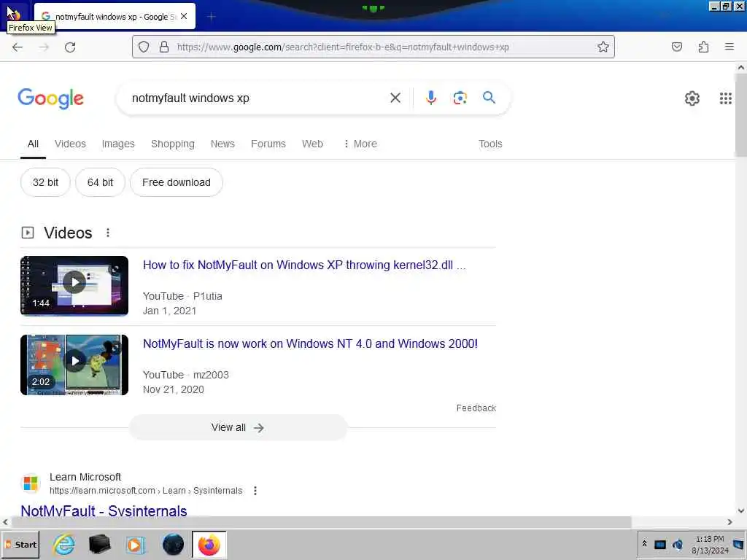Clear the search query with the X
Image resolution: width=747 pixels, height=560 pixels.
[x=395, y=98]
